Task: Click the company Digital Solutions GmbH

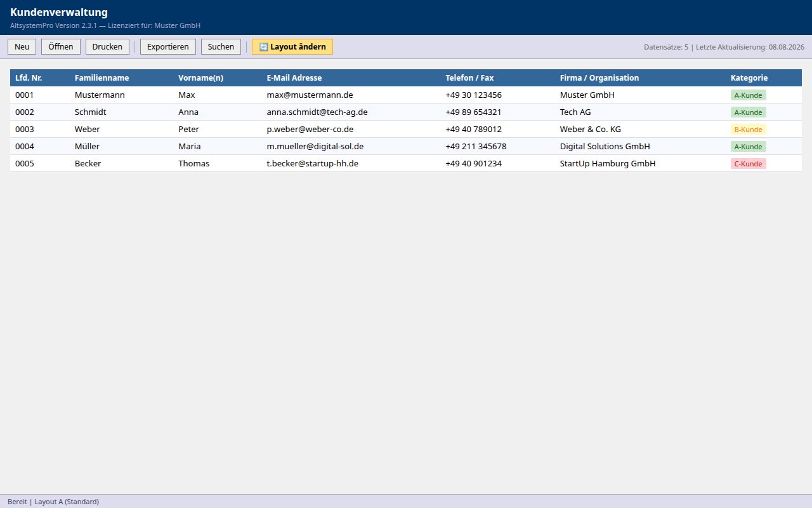Action: pos(605,146)
